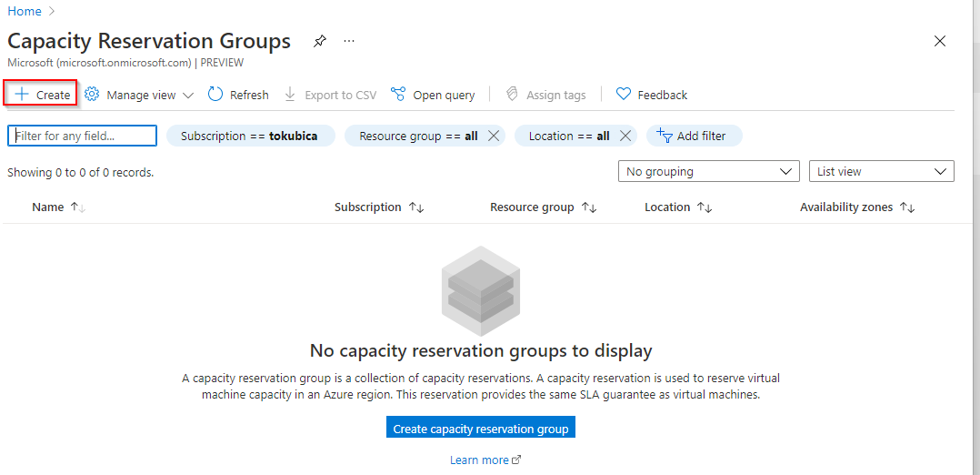The width and height of the screenshot is (980, 475).
Task: Click the Create plus icon in toolbar
Action: coord(22,95)
